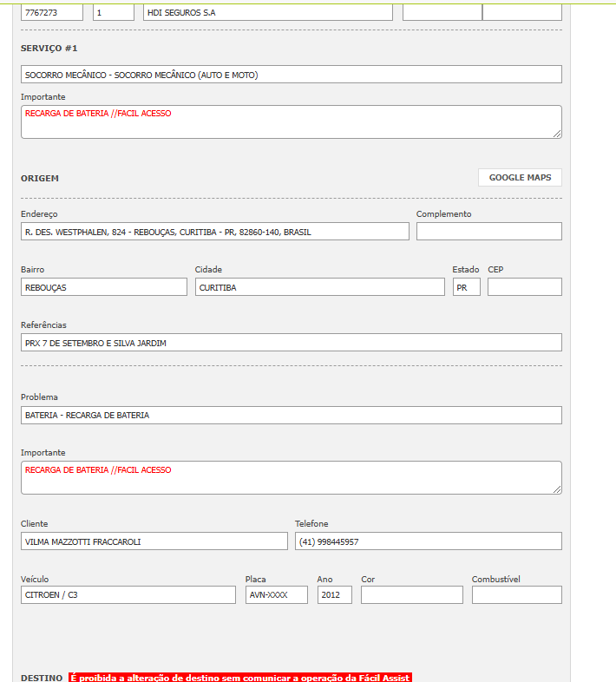Screen dimensions: 616x682
Task: Click the Bairro field containing REBOUÇAS
Action: pos(103,287)
